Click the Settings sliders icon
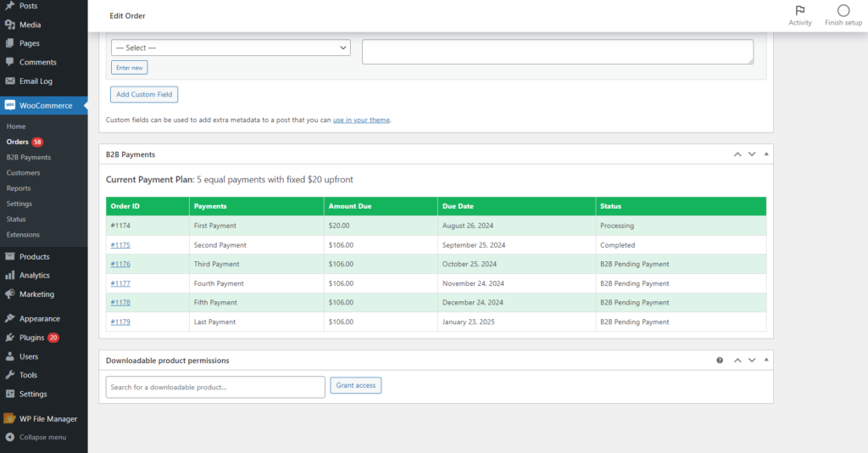The height and width of the screenshot is (453, 868). pyautogui.click(x=10, y=394)
